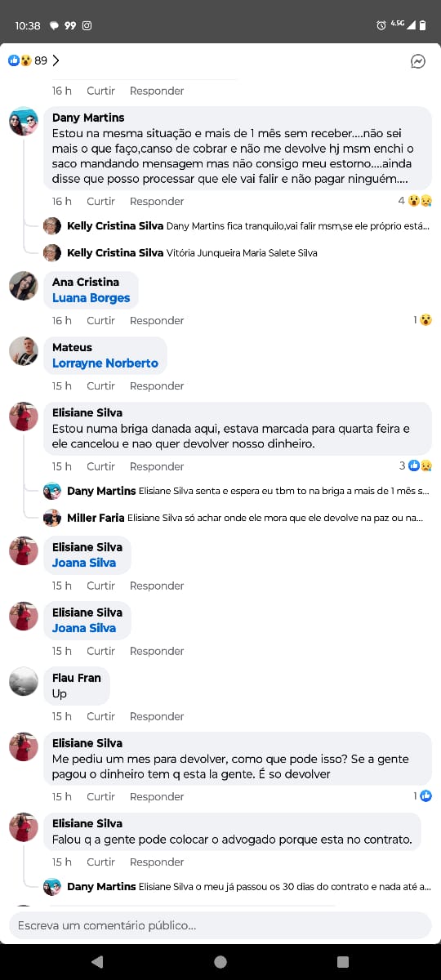View like reaction on 'Me pediu um mes' comment
441x980 pixels.
tap(422, 796)
